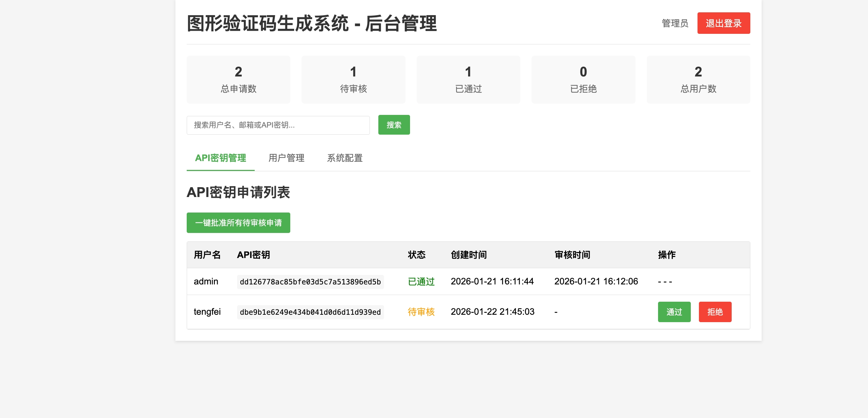Click tengfei's API key code text
This screenshot has width=868, height=418.
[310, 312]
